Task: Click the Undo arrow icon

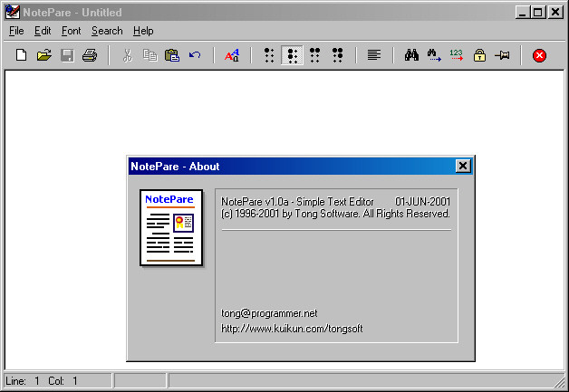Action: (x=195, y=55)
